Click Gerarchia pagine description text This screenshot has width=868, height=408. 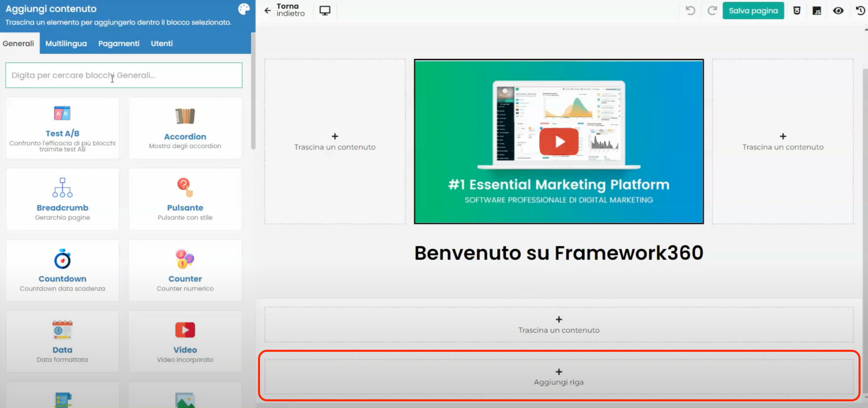[x=62, y=218]
